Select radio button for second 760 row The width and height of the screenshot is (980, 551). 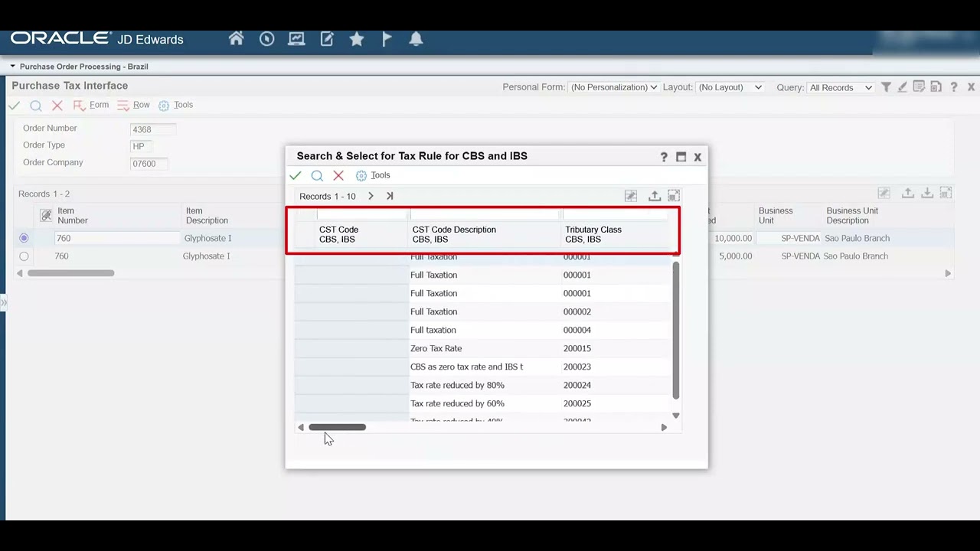pyautogui.click(x=24, y=256)
